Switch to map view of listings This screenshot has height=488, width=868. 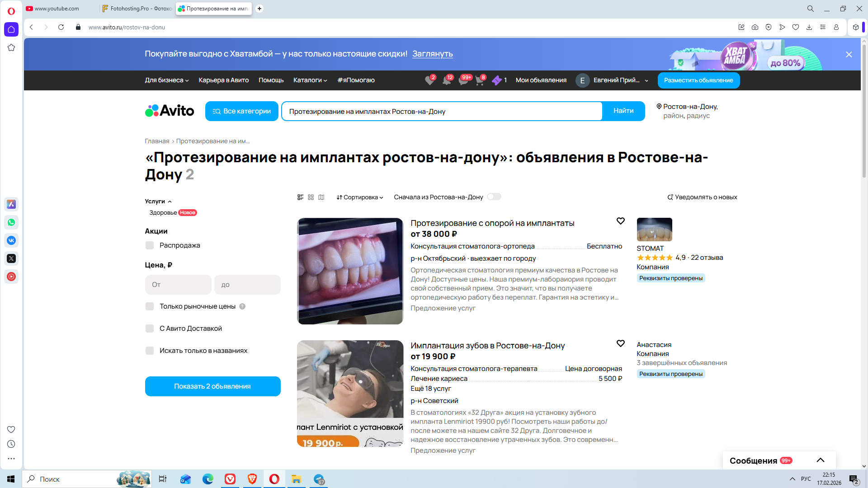click(x=321, y=197)
